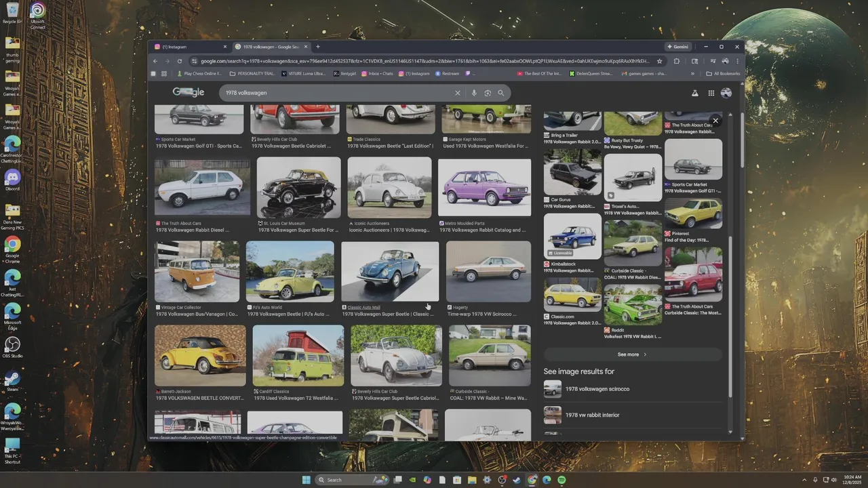Open PJ's Auto World yellow Beetle image

[x=290, y=271]
